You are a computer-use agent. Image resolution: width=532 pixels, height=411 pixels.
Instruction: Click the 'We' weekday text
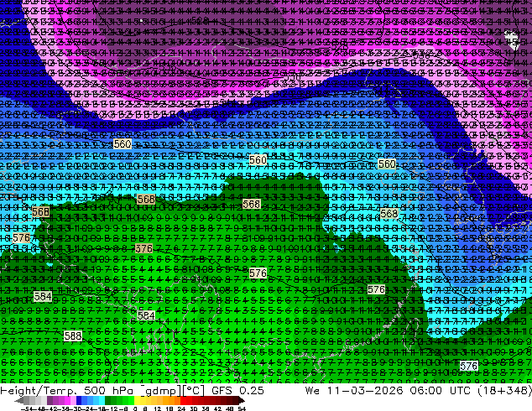point(312,391)
